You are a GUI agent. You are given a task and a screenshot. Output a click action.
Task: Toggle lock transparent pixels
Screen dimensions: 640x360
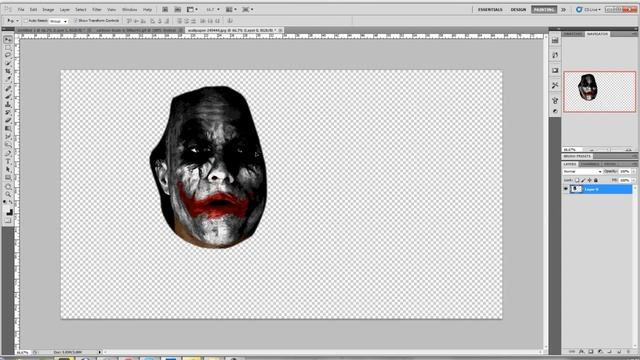[x=577, y=180]
